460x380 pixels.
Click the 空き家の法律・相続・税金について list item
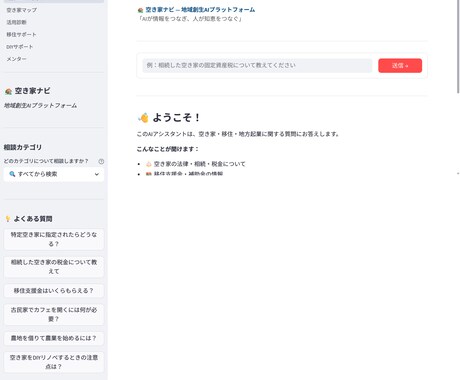199,164
